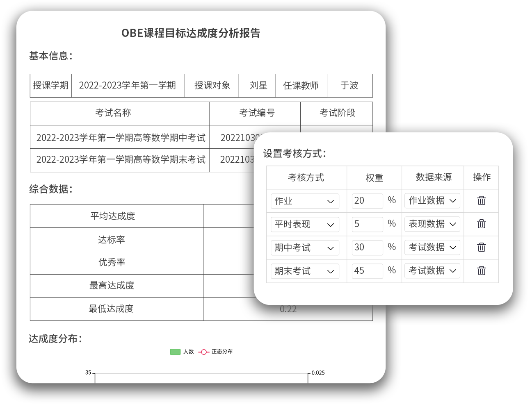Screen dimensions: 532x409
Task: Select the 操作 column header
Action: pos(482,177)
